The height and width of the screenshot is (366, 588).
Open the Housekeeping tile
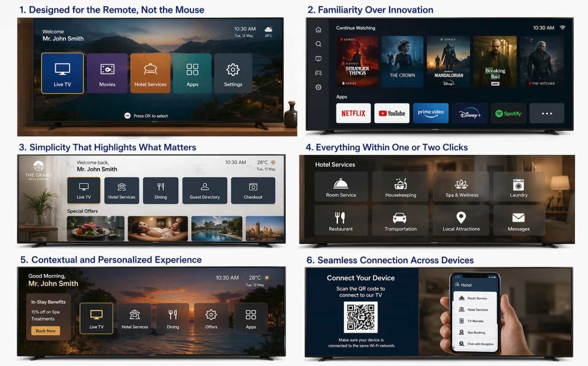401,186
